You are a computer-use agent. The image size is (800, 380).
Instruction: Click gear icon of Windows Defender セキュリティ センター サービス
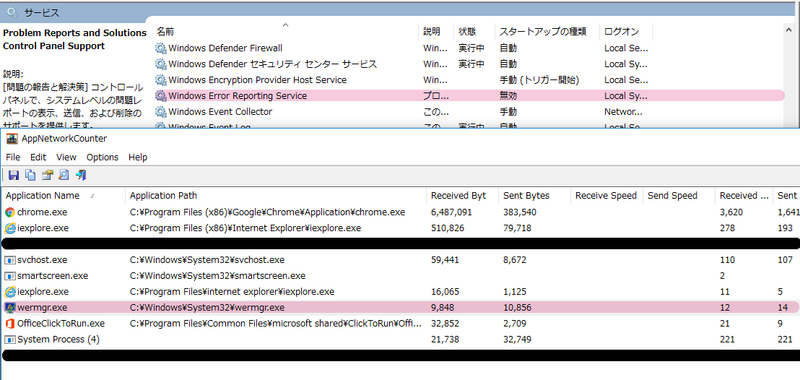tap(161, 64)
